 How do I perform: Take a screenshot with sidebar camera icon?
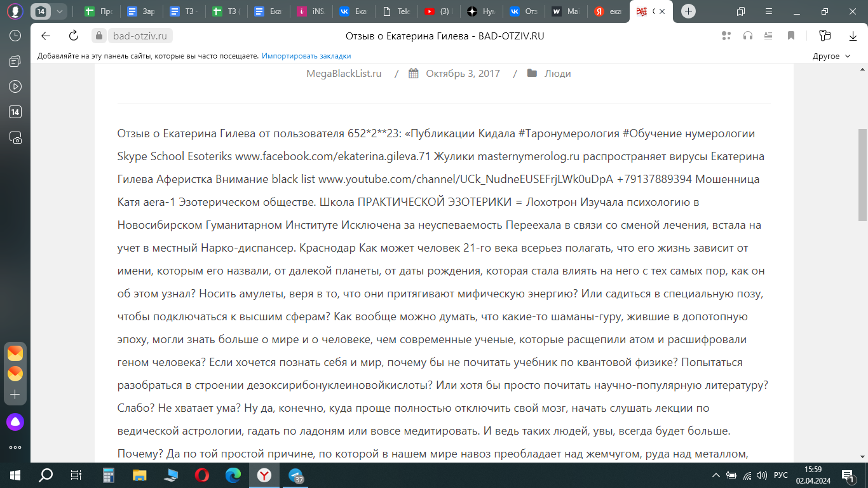click(15, 138)
